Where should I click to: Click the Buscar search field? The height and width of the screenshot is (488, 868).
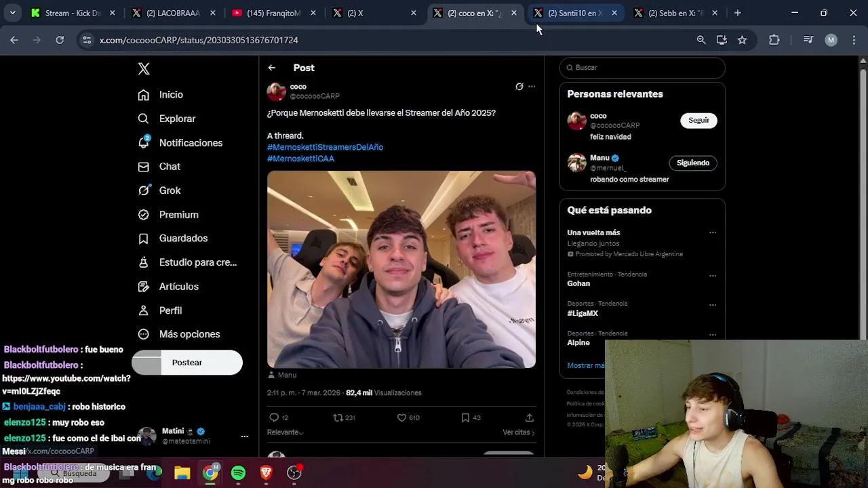pyautogui.click(x=642, y=68)
